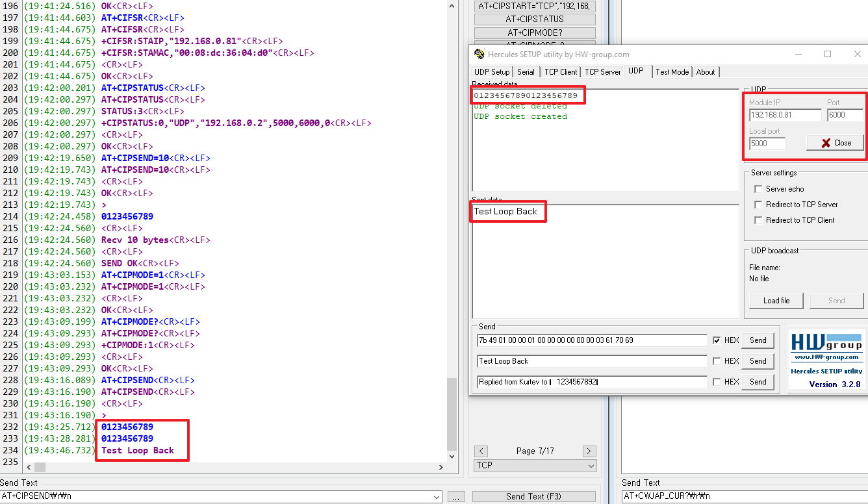Viewport: 868px width, 504px height.
Task: Switch to the TCP Client tab
Action: (x=561, y=72)
